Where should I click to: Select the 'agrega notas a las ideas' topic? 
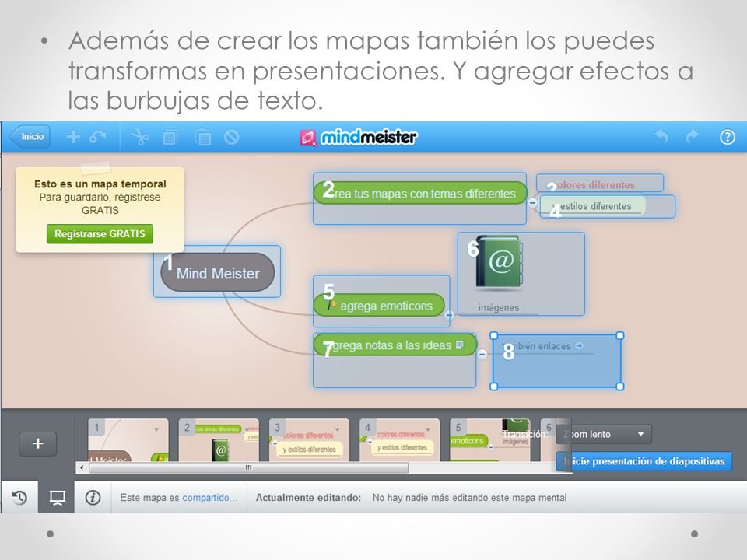pos(395,345)
